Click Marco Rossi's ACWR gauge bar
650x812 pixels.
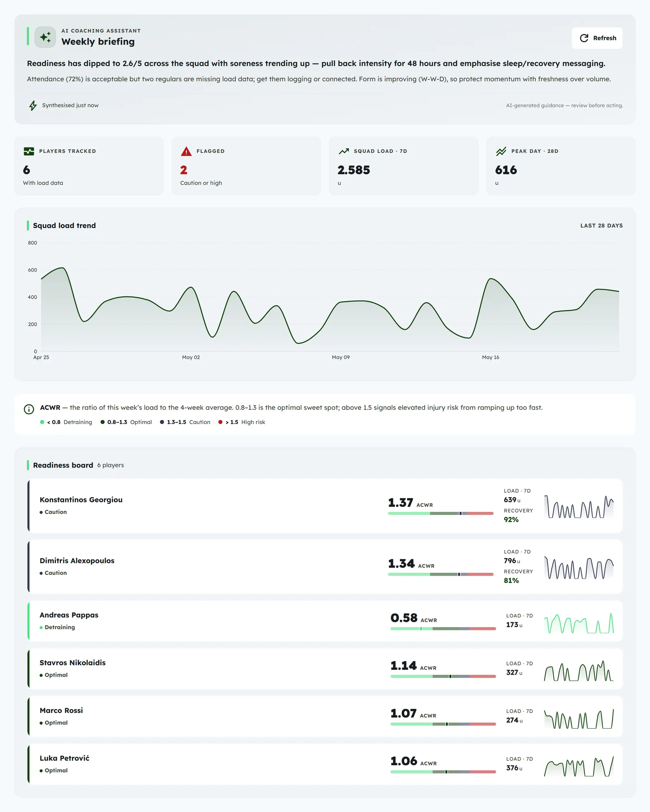443,724
